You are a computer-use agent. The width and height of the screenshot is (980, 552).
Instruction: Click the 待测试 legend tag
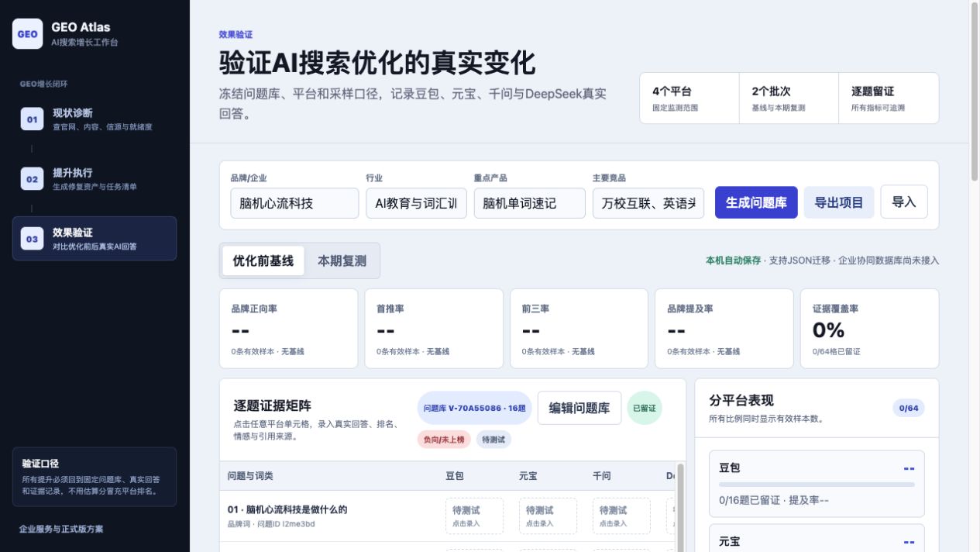(493, 440)
